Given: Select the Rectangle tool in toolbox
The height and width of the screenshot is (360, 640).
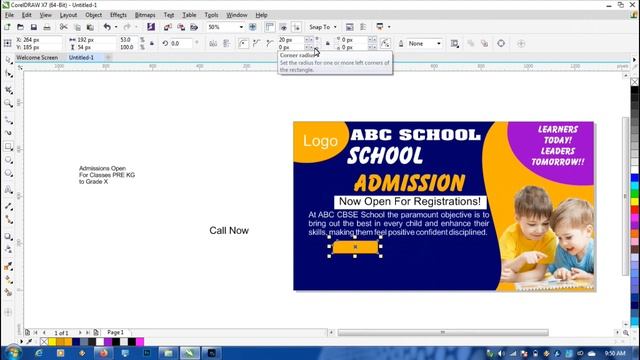Looking at the screenshot, I should 8,146.
